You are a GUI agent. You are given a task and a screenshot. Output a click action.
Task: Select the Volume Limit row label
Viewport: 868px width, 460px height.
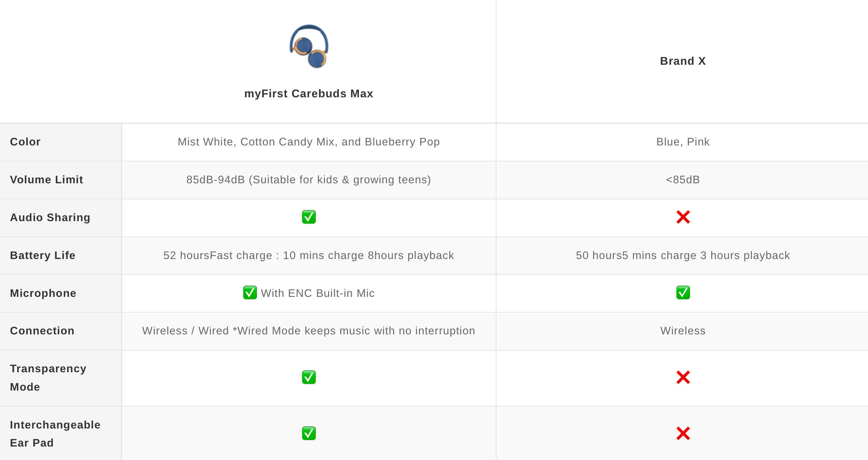[x=46, y=180]
